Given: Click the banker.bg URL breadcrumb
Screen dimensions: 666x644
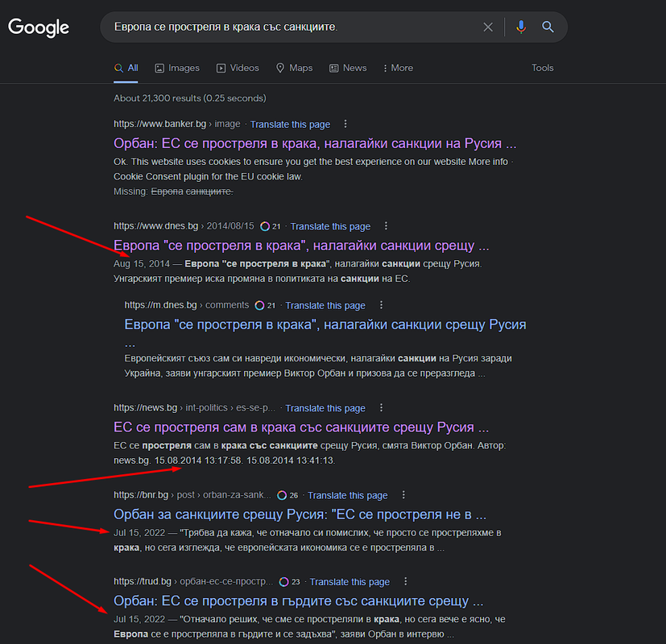Looking at the screenshot, I should coord(176,124).
